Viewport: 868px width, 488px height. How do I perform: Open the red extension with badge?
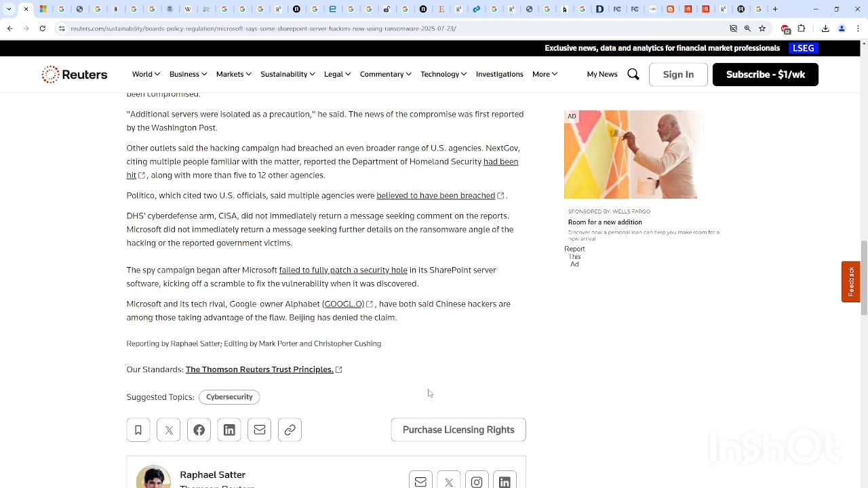click(785, 29)
